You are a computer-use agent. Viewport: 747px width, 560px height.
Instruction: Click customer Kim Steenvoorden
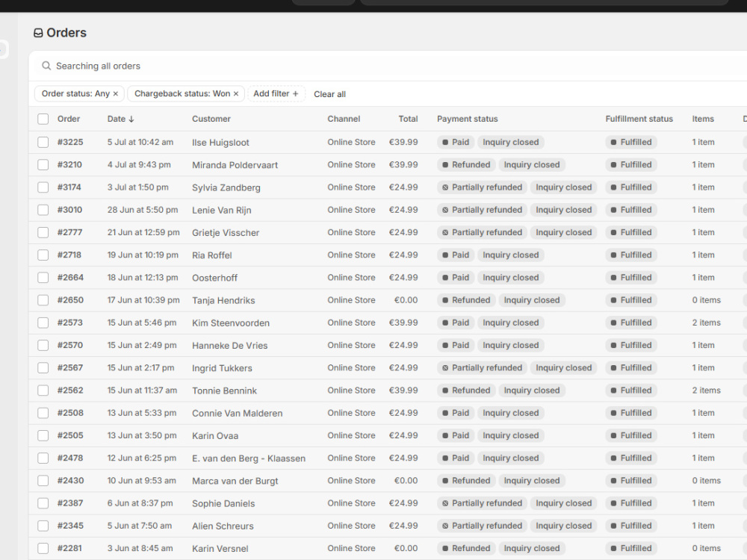pos(231,323)
